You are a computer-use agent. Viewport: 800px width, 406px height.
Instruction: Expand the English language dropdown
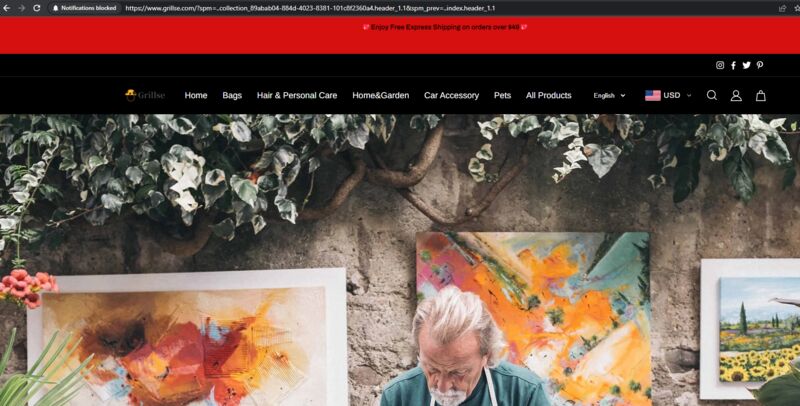click(x=609, y=95)
